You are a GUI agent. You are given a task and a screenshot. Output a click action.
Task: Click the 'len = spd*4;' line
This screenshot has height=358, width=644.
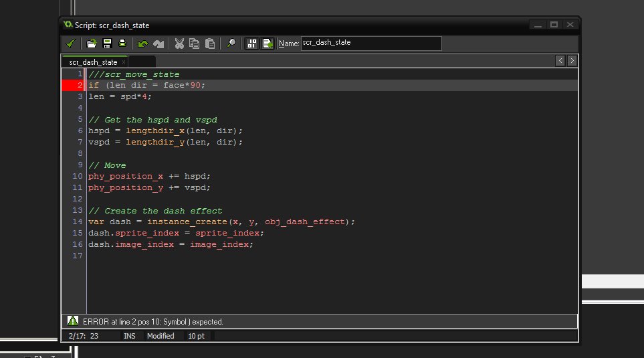point(120,96)
